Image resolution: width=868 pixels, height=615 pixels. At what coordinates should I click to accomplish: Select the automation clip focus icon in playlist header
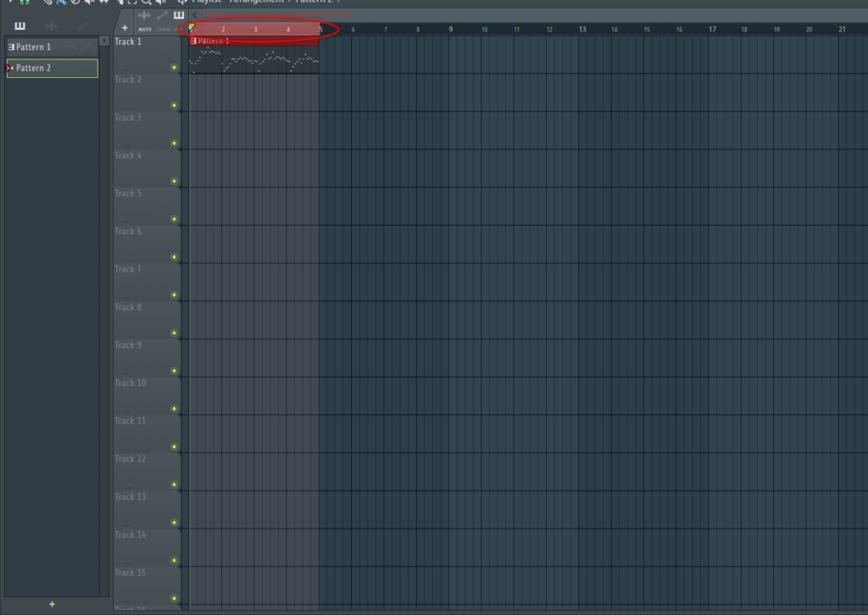pyautogui.click(x=162, y=15)
